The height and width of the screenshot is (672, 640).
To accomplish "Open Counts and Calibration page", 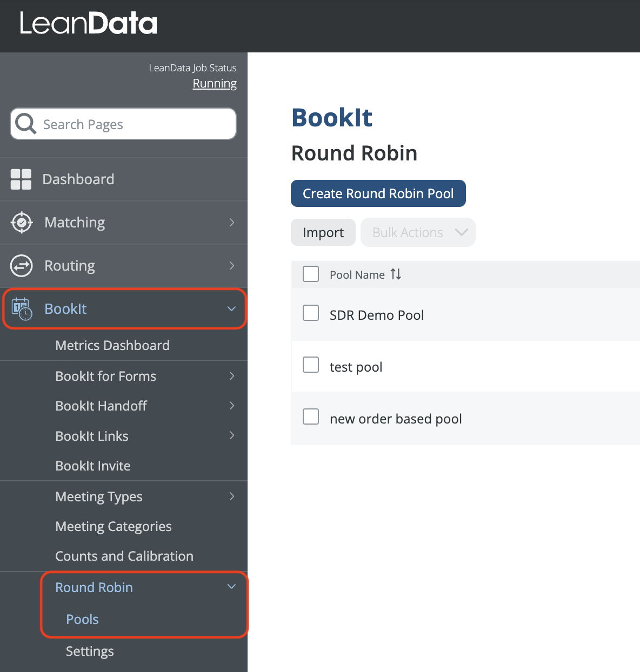I will click(x=124, y=556).
